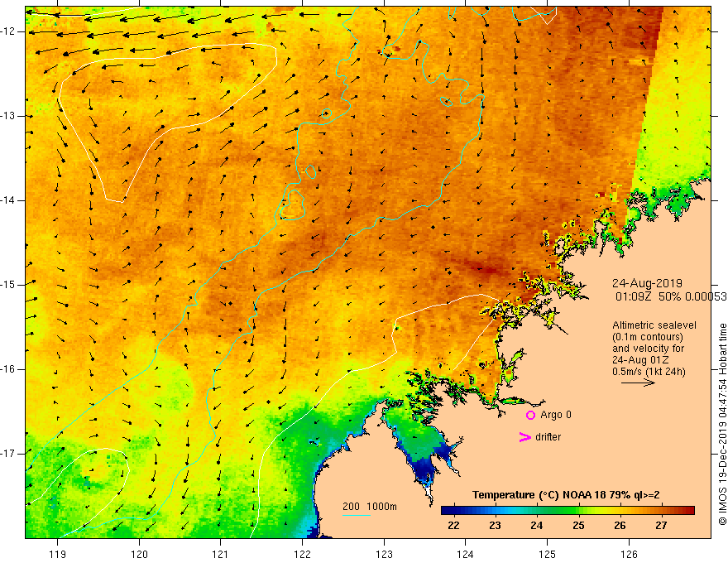
Task: Click latitude label -12
Action: click(8, 31)
